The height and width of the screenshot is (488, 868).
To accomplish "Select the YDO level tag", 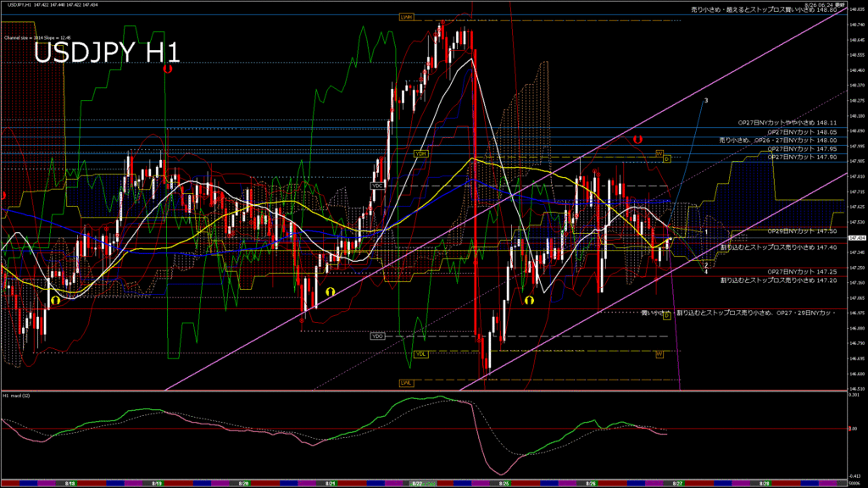I will pyautogui.click(x=378, y=336).
